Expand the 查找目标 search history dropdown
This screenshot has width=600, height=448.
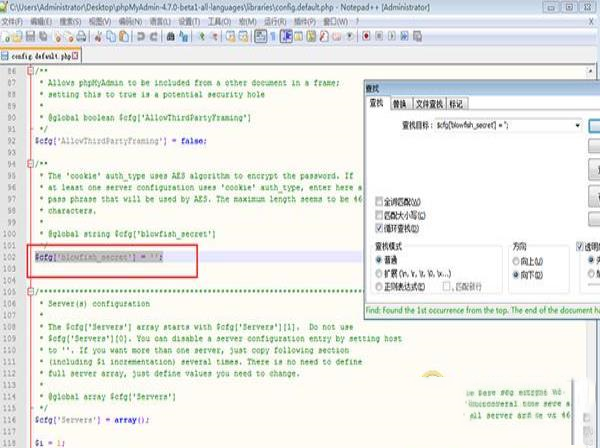577,125
